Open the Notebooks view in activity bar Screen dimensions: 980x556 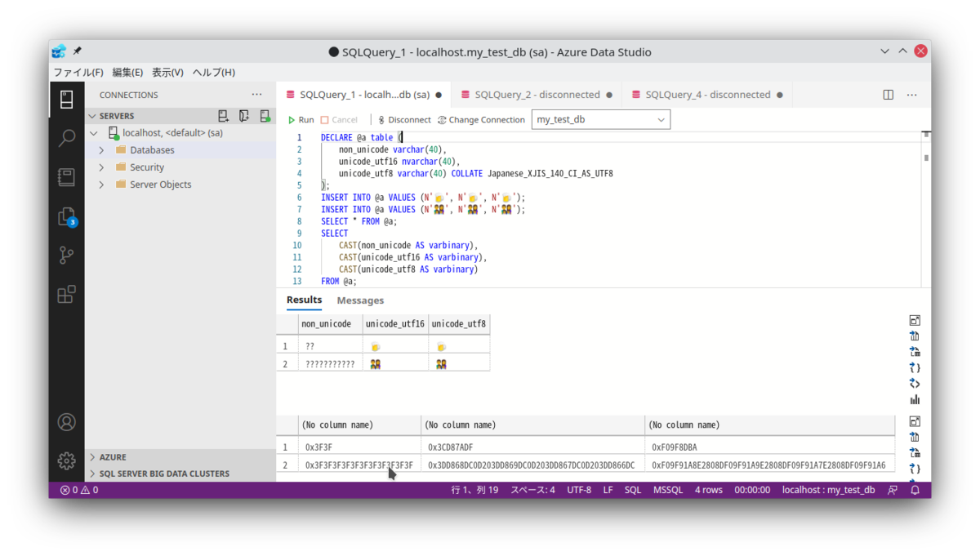67,177
